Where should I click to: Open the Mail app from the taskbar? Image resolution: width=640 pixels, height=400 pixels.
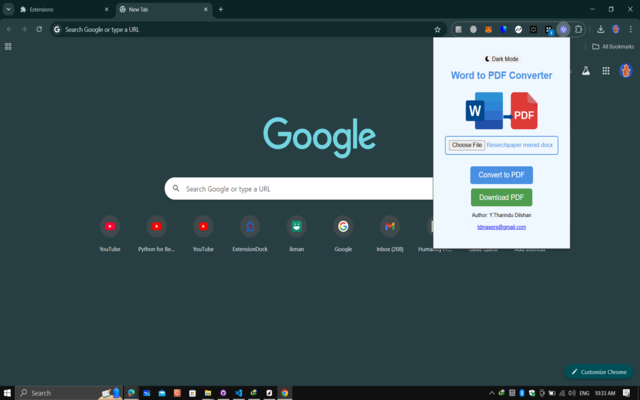point(162,393)
